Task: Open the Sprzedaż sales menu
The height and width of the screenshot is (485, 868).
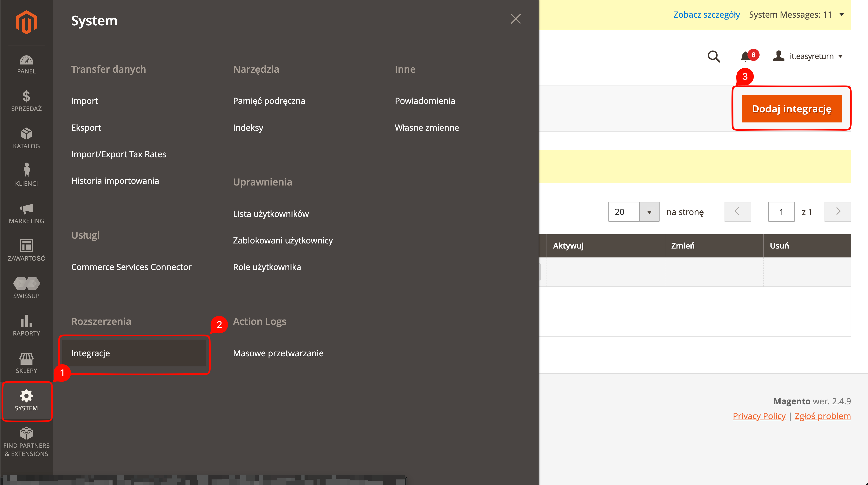Action: point(26,101)
